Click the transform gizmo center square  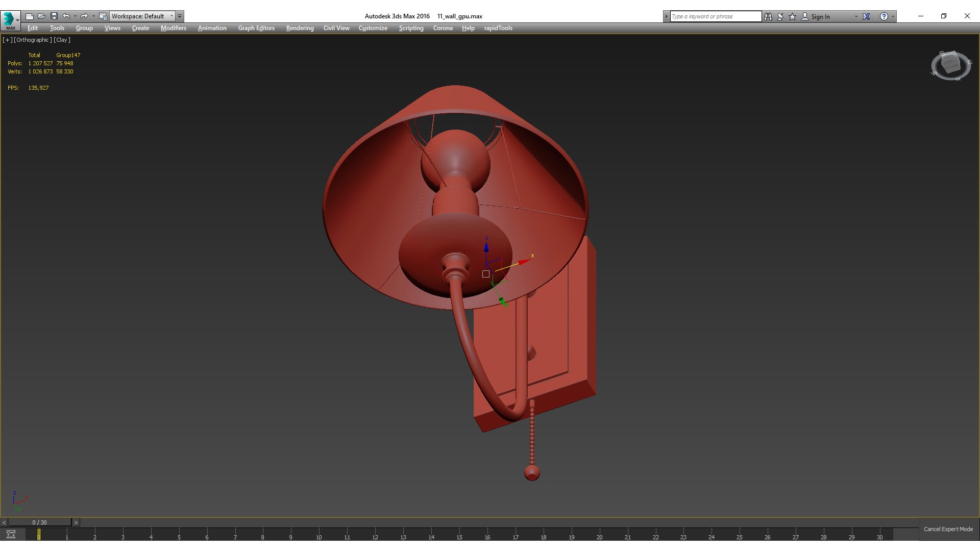[486, 274]
